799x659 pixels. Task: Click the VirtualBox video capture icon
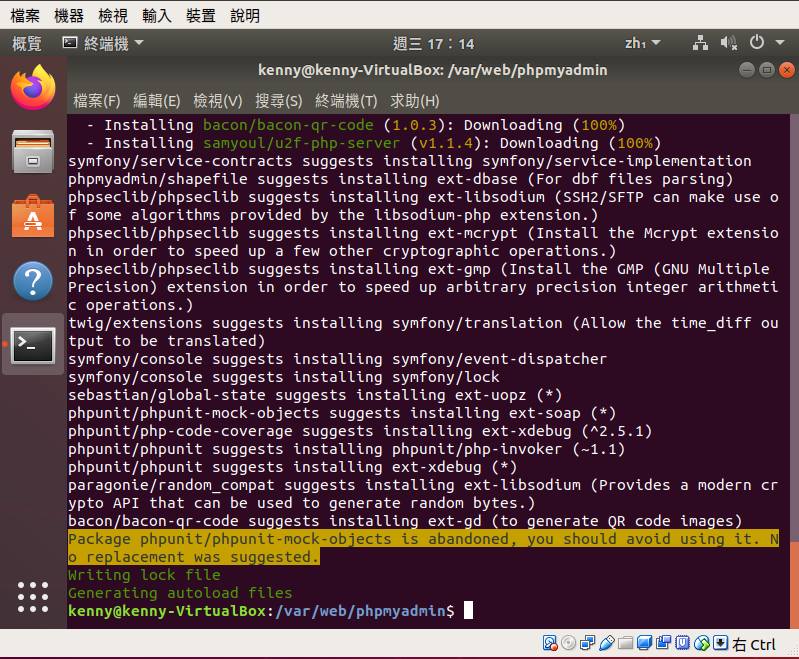(663, 643)
